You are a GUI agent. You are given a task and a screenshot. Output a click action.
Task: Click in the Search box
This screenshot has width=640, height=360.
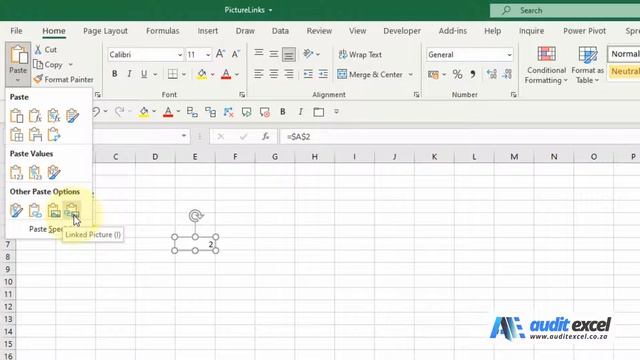pos(565,11)
